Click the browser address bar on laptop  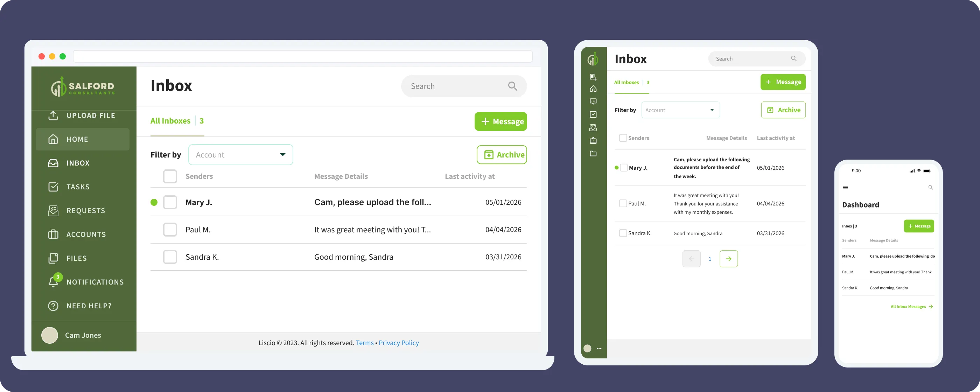coord(302,56)
